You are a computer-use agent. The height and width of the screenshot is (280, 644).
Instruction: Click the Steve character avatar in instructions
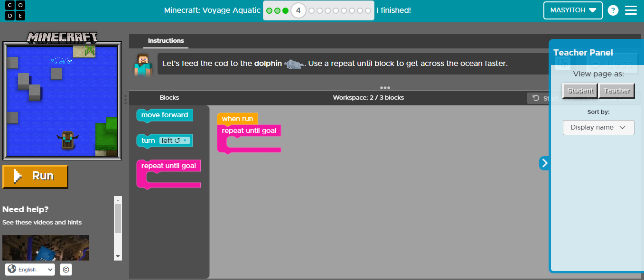click(142, 65)
